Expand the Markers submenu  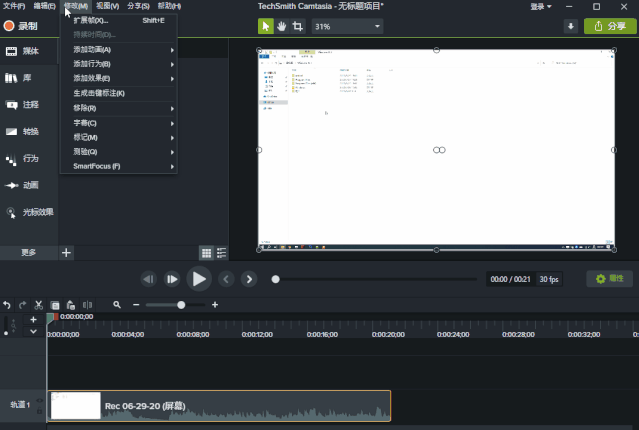(119, 137)
